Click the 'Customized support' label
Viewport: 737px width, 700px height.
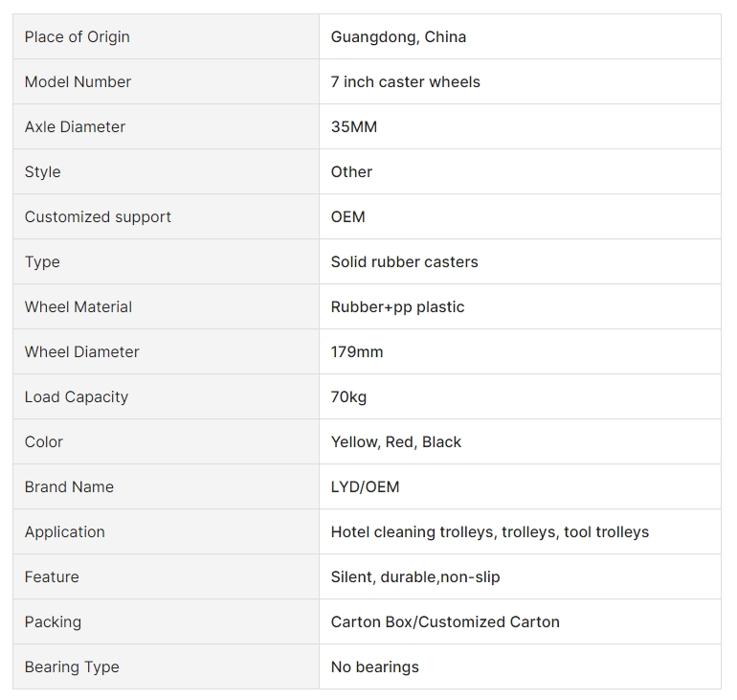click(x=98, y=216)
